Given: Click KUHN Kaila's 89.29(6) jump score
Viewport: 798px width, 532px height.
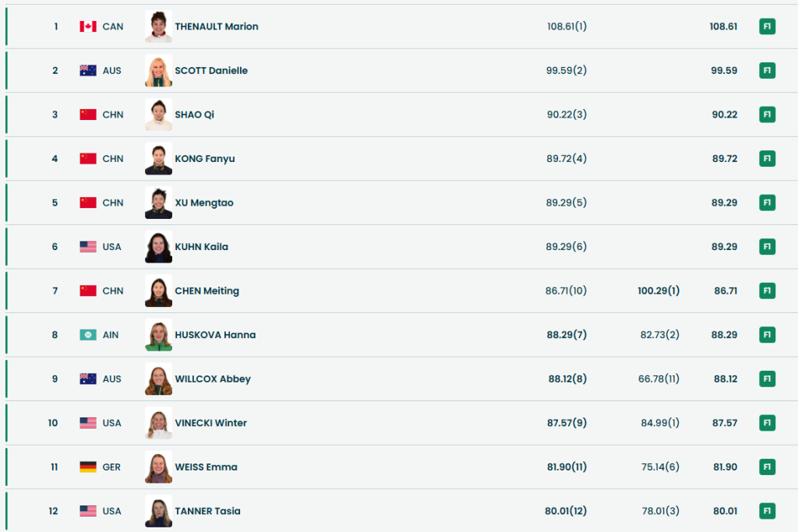Looking at the screenshot, I should point(567,247).
